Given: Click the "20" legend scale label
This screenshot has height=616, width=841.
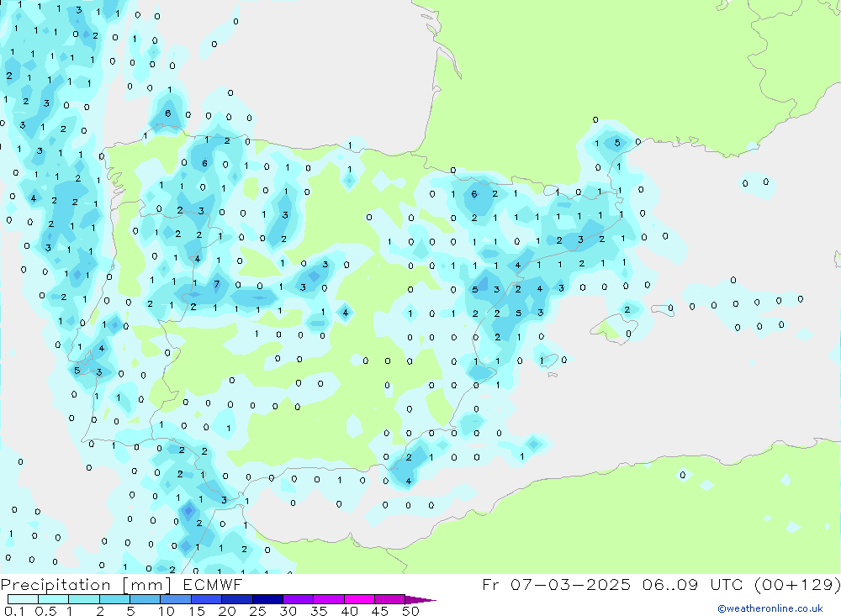Looking at the screenshot, I should click(x=227, y=611).
